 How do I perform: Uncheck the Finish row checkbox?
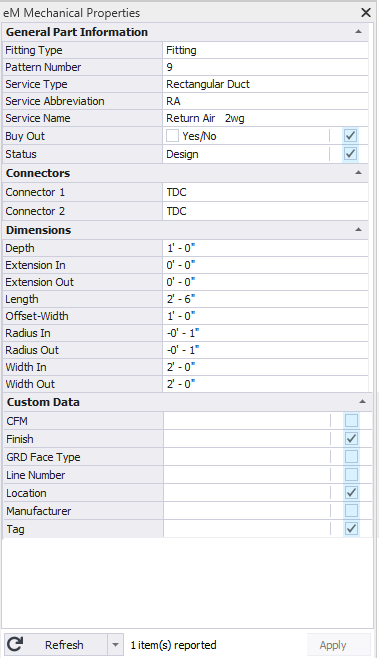pyautogui.click(x=351, y=439)
